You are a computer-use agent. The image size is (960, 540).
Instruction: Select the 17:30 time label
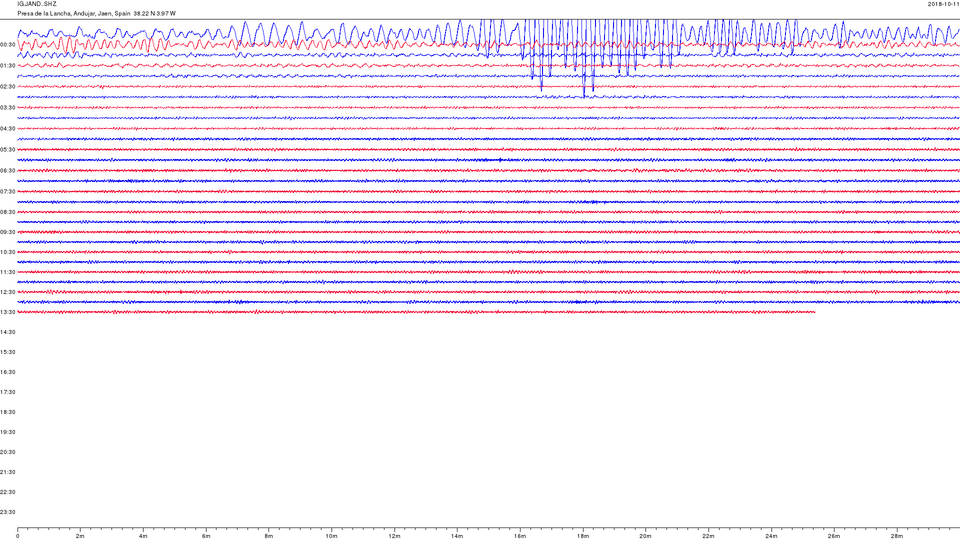[x=7, y=392]
